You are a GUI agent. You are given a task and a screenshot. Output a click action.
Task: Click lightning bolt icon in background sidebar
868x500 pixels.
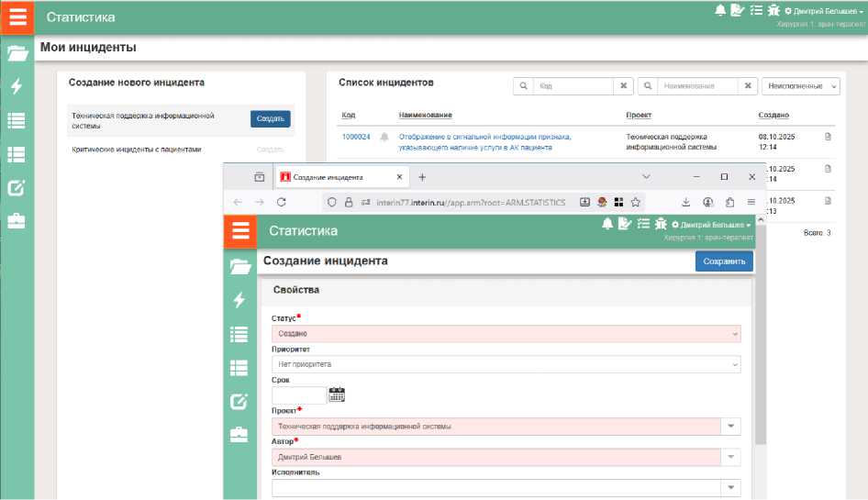coord(17,86)
